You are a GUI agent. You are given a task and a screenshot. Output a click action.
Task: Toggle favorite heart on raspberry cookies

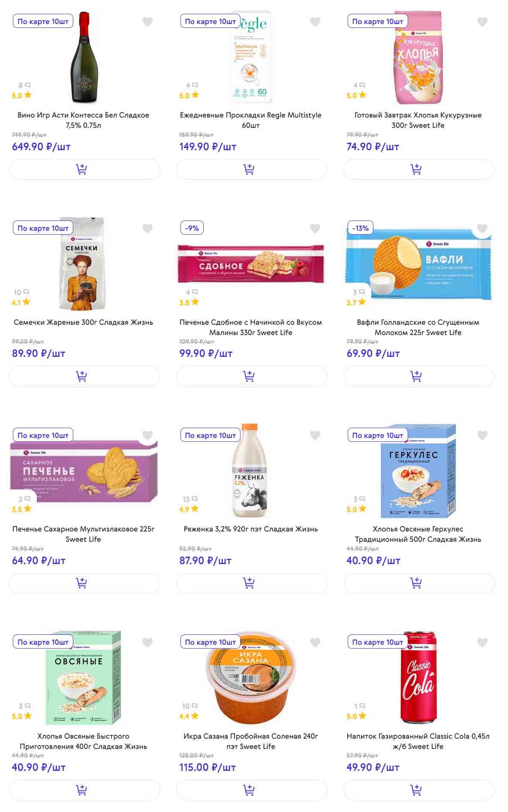(315, 229)
